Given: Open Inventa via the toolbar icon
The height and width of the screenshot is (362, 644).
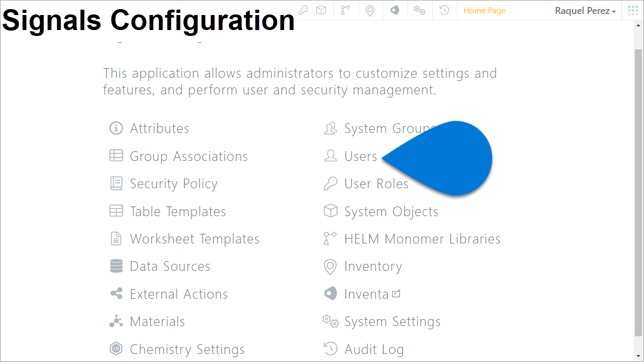Looking at the screenshot, I should pos(395,10).
